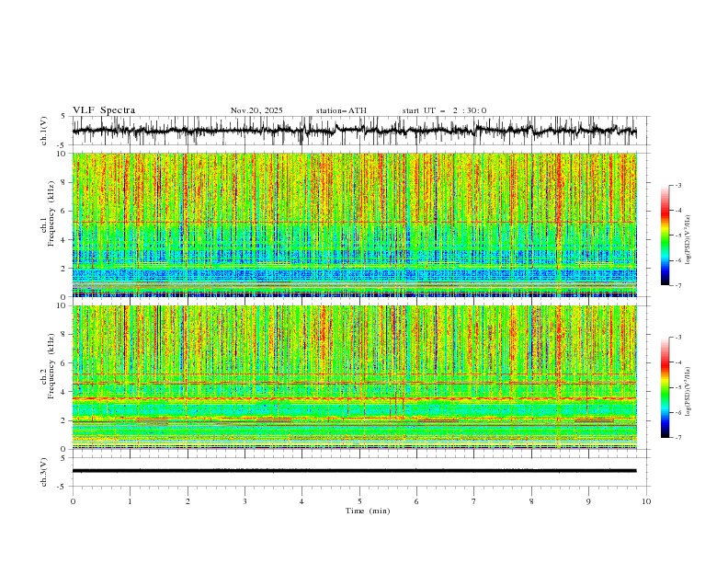Click the 'ch.1(V)' waveform axis label
728x563 pixels.
[x=44, y=131]
